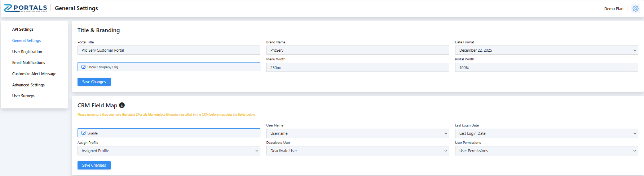Image resolution: width=644 pixels, height=176 pixels.
Task: Select Email Notifications in sidebar
Action: [28, 63]
